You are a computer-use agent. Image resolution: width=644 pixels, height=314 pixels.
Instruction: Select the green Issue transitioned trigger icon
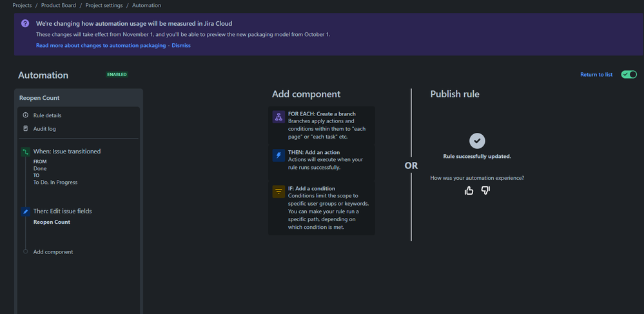(x=26, y=152)
